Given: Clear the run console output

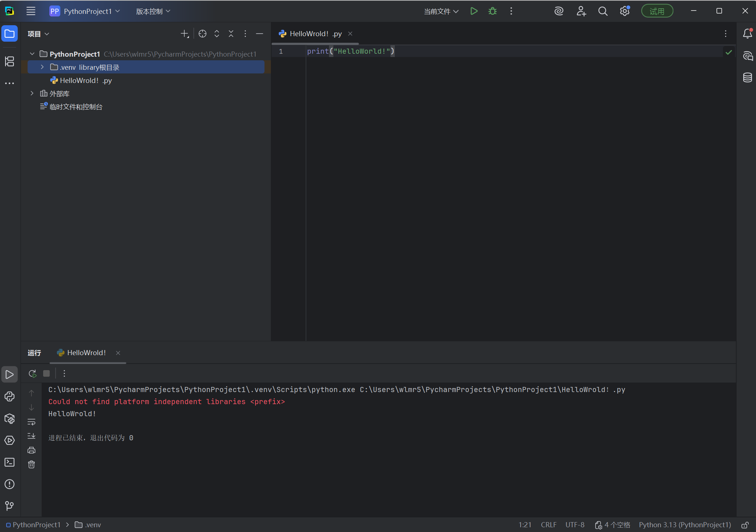Looking at the screenshot, I should (x=31, y=464).
